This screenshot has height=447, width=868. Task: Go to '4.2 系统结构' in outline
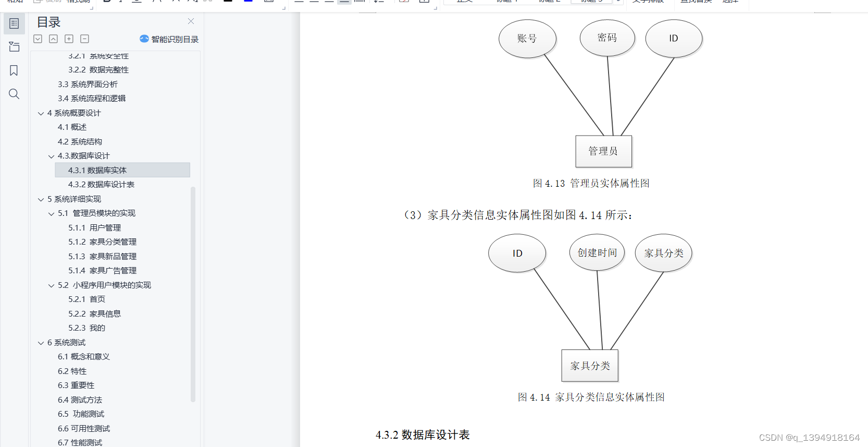tap(80, 142)
